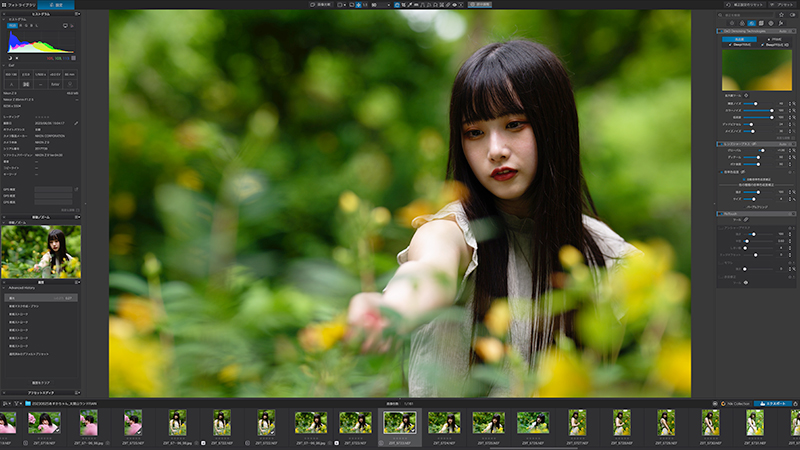800x450 pixels.
Task: Toggle the chromatic aberration correction switch
Action: pos(721,172)
